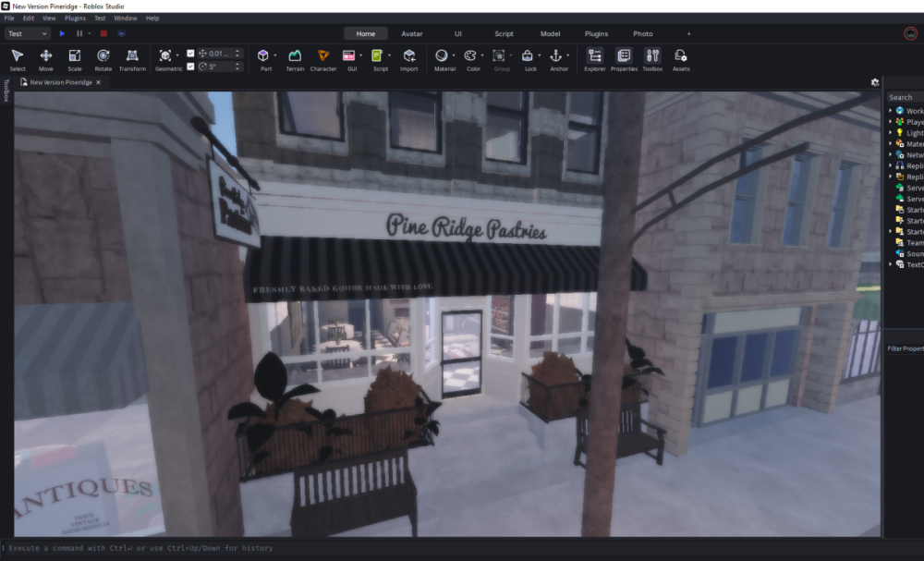Switch to the Script ribbon tab
Viewport: 924px width, 561px height.
point(504,33)
